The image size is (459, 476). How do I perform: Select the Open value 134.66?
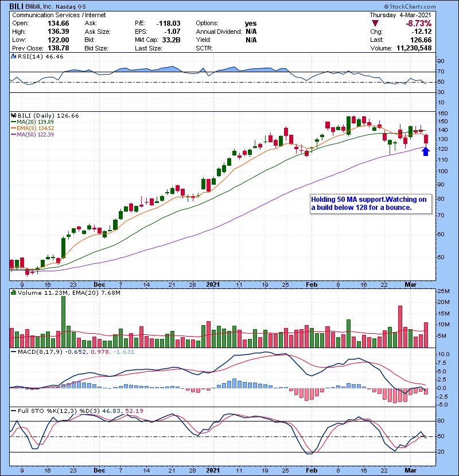coord(59,24)
